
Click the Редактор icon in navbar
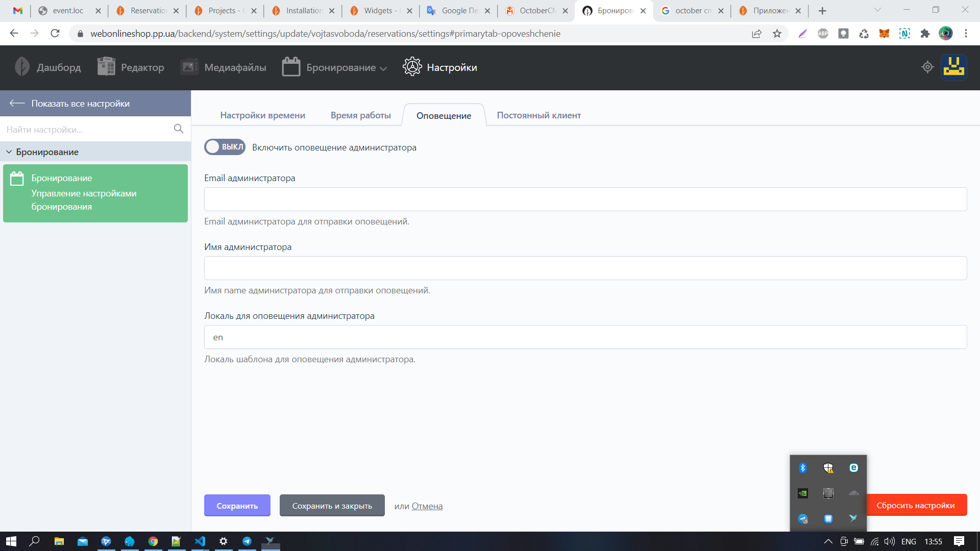click(x=106, y=67)
